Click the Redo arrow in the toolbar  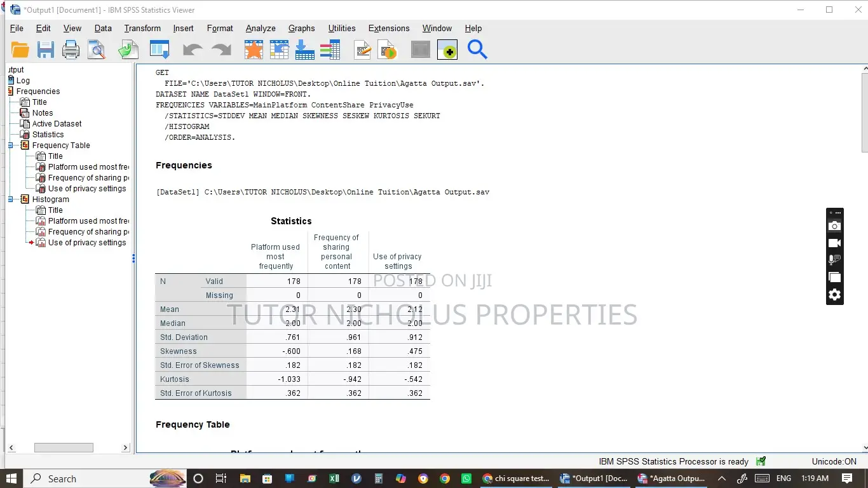[x=221, y=50]
